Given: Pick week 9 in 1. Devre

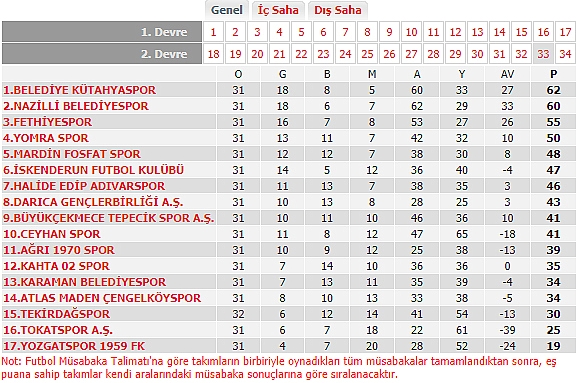Looking at the screenshot, I should click(x=389, y=32).
